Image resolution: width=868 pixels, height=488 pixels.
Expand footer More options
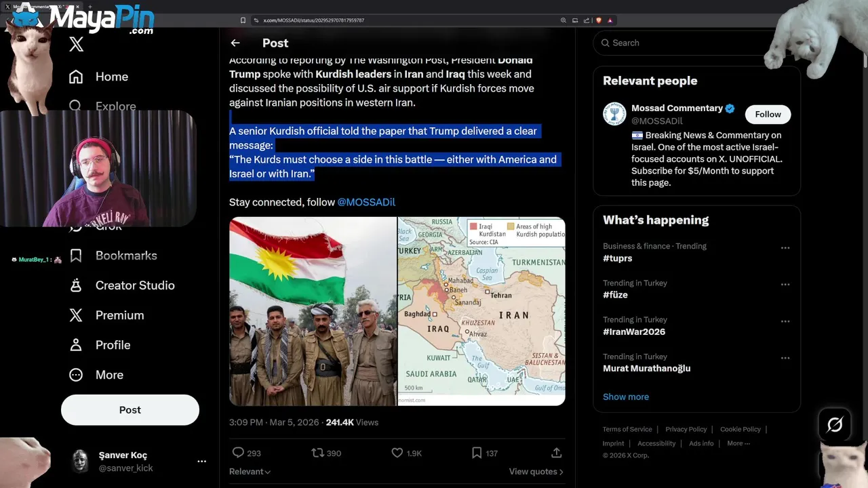point(738,443)
